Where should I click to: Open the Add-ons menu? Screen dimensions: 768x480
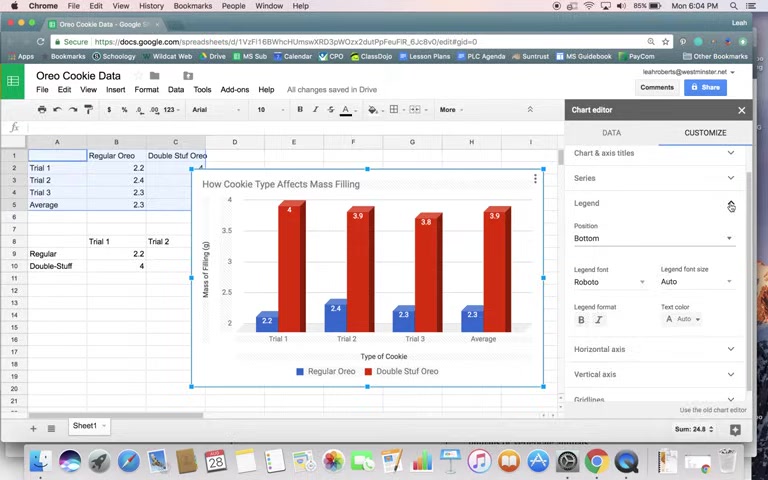(x=235, y=90)
